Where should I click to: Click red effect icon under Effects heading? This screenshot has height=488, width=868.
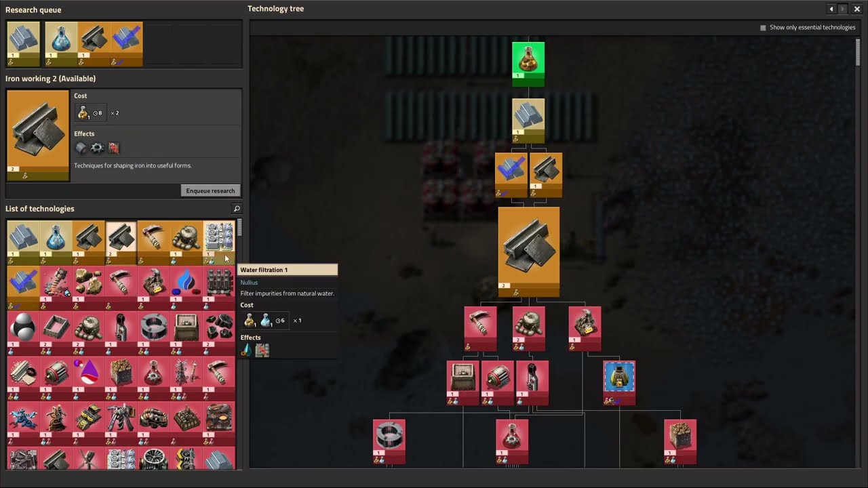(x=113, y=148)
